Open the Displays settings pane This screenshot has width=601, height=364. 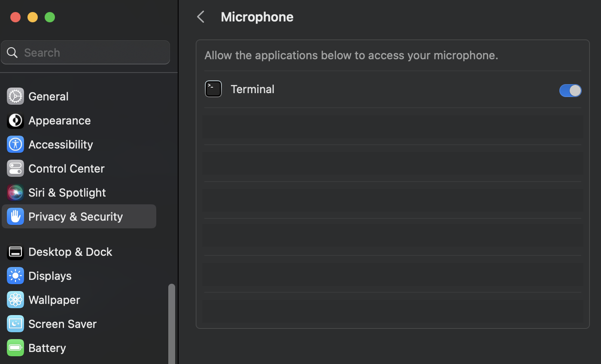click(79, 276)
